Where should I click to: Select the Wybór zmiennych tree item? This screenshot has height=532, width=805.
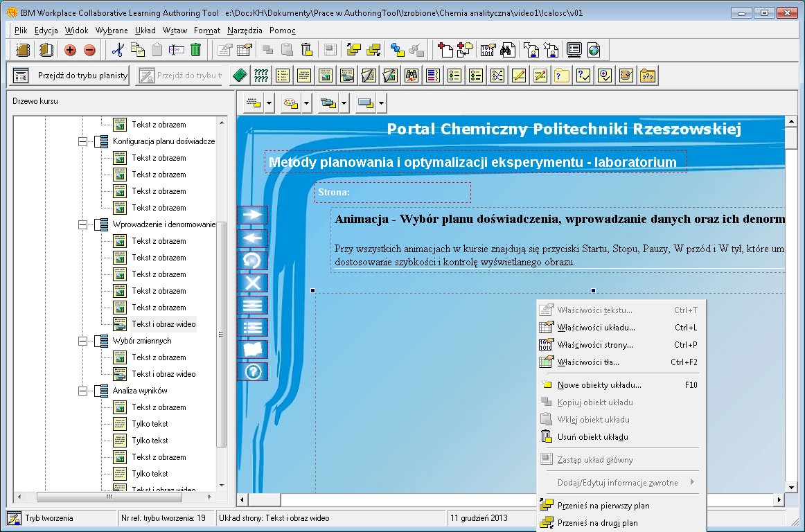[x=142, y=341]
